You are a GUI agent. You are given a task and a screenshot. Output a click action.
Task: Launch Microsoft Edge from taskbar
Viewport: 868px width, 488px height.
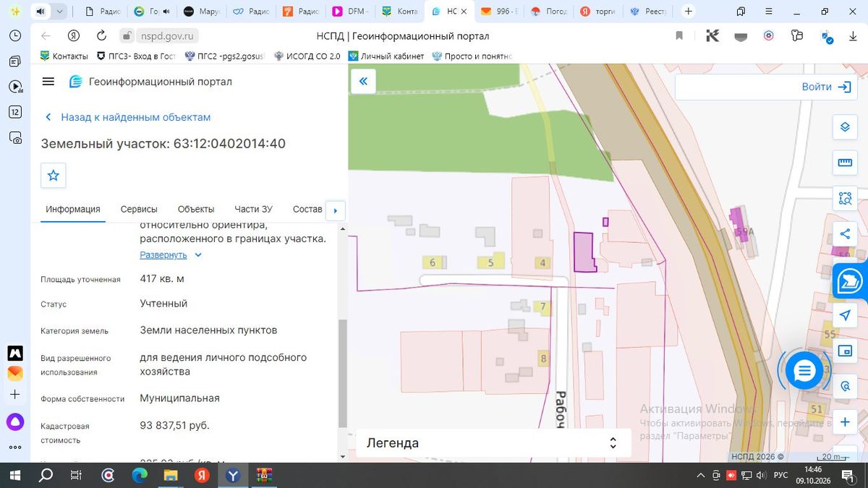pyautogui.click(x=140, y=475)
